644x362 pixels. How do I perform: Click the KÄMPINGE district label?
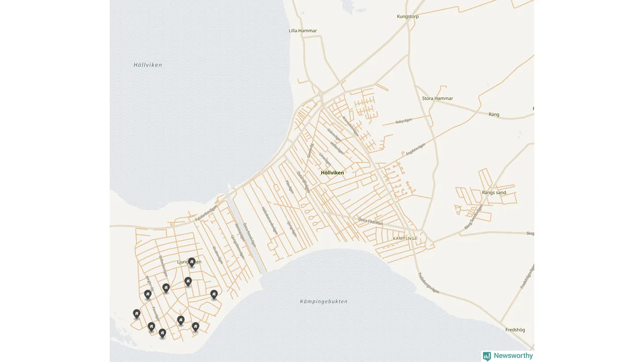[405, 238]
